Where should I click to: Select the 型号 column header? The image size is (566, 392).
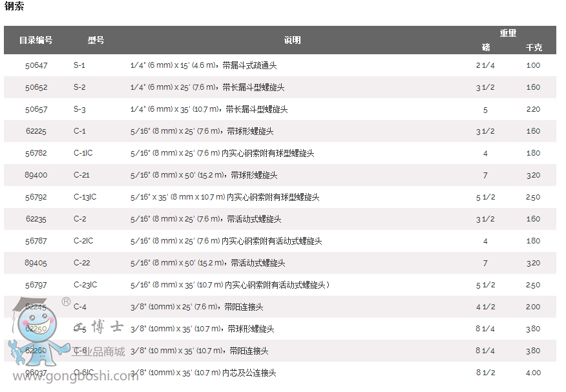(96, 40)
